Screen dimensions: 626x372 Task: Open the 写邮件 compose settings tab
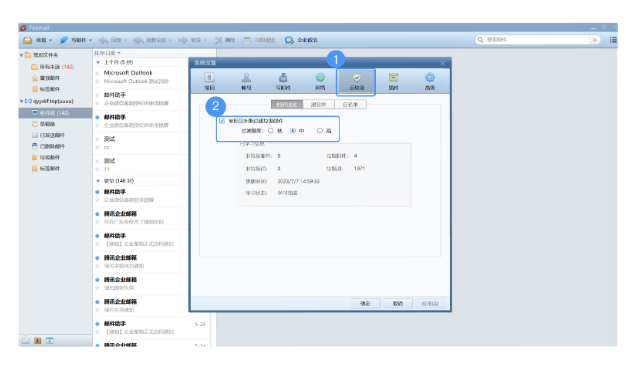tap(283, 81)
